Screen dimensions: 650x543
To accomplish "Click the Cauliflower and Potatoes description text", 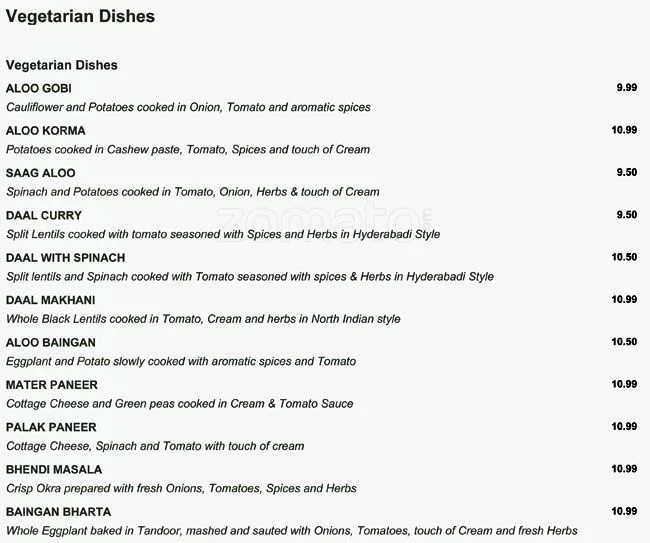I will (188, 107).
